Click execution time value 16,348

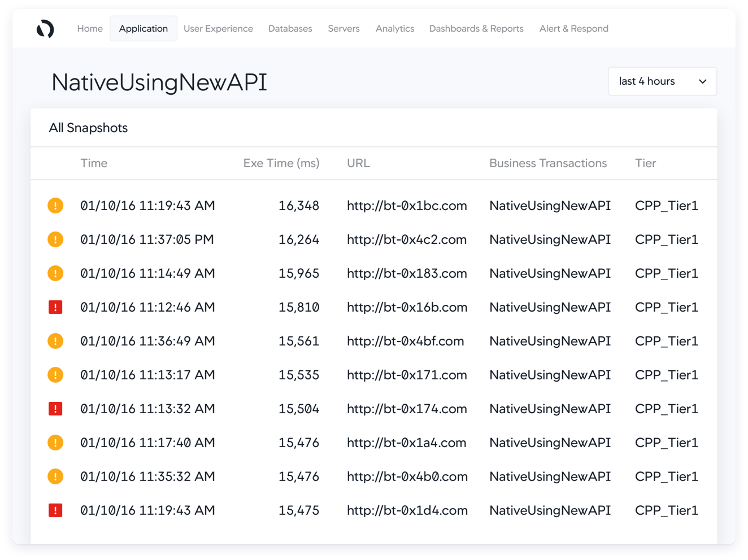[299, 205]
